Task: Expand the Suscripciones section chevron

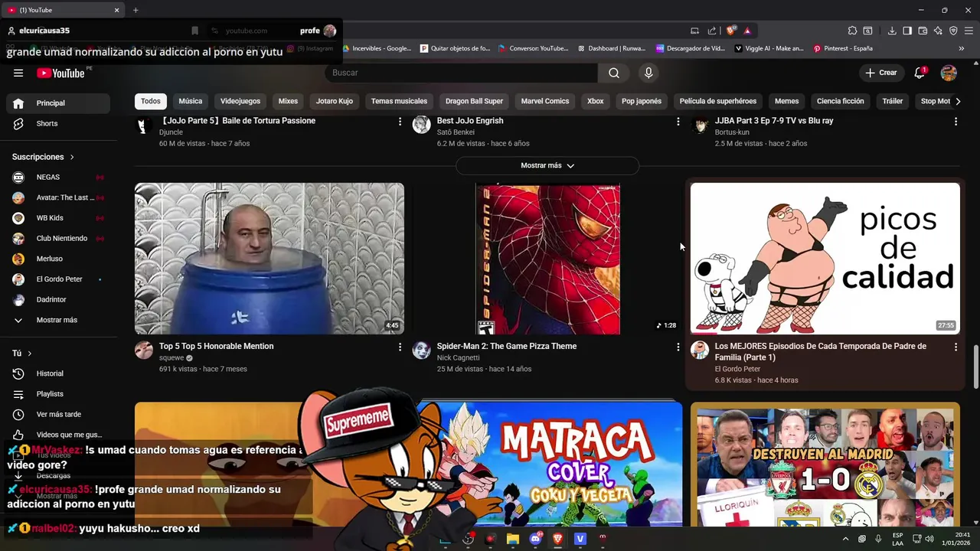Action: click(72, 157)
